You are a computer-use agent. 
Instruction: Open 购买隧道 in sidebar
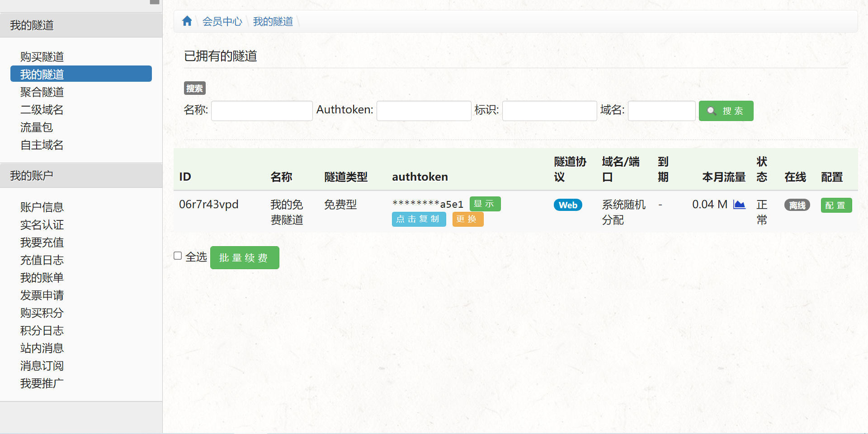pos(42,56)
